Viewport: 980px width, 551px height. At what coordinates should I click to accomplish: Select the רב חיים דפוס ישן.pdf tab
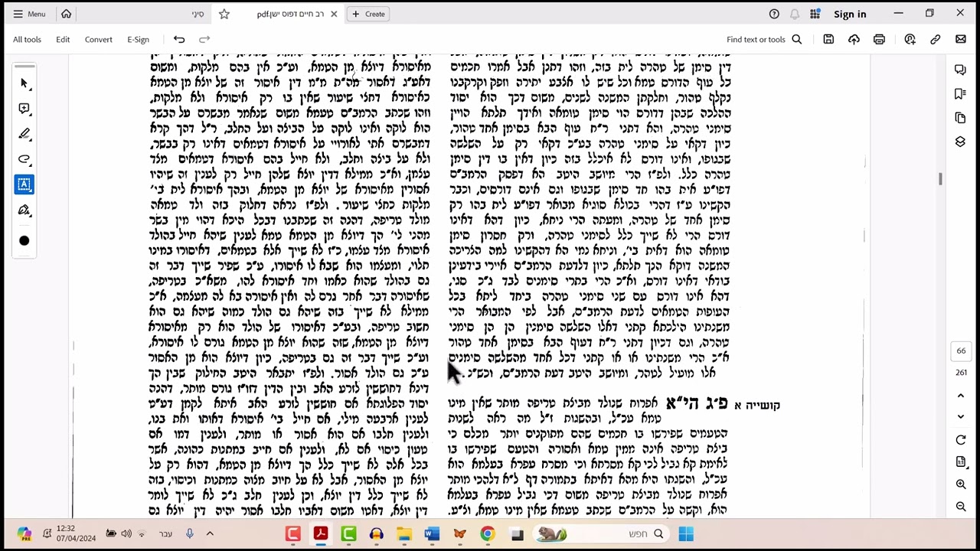[x=290, y=14]
